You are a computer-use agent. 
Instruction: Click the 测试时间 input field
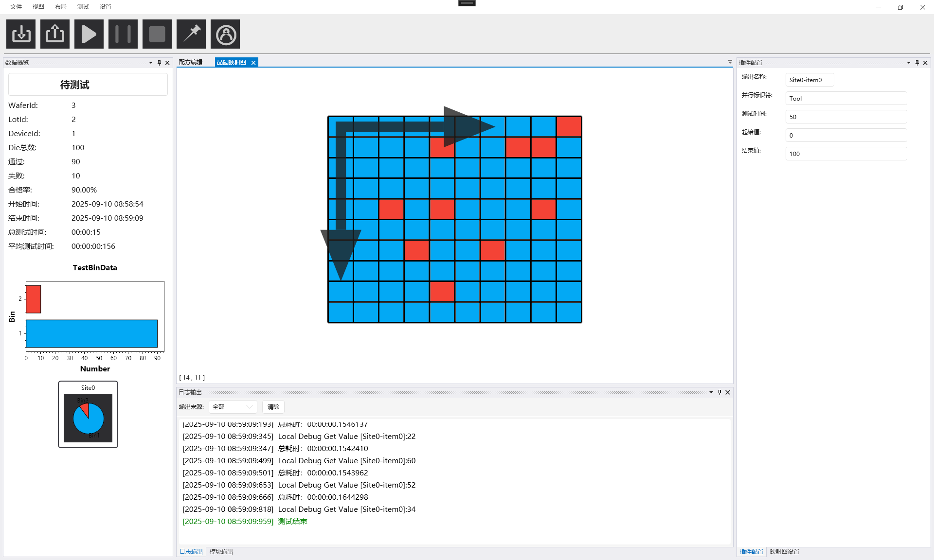click(x=845, y=117)
